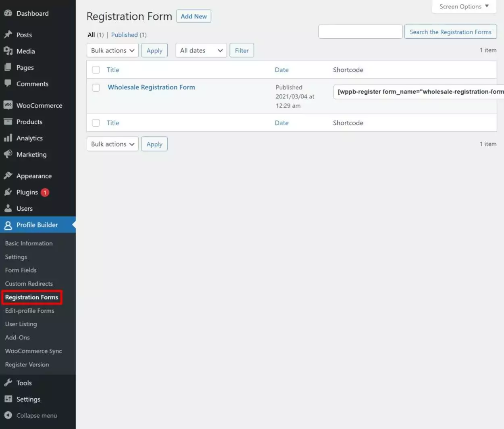Click the Dashboard gauge icon

coord(8,13)
